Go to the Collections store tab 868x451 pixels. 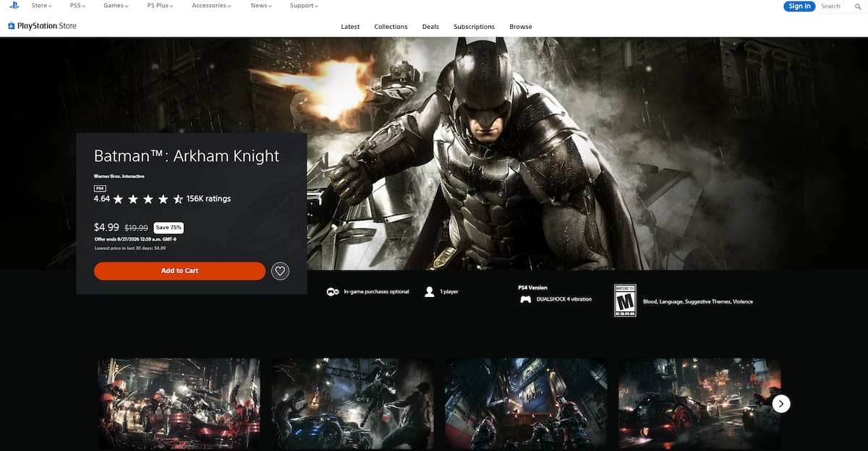point(391,27)
